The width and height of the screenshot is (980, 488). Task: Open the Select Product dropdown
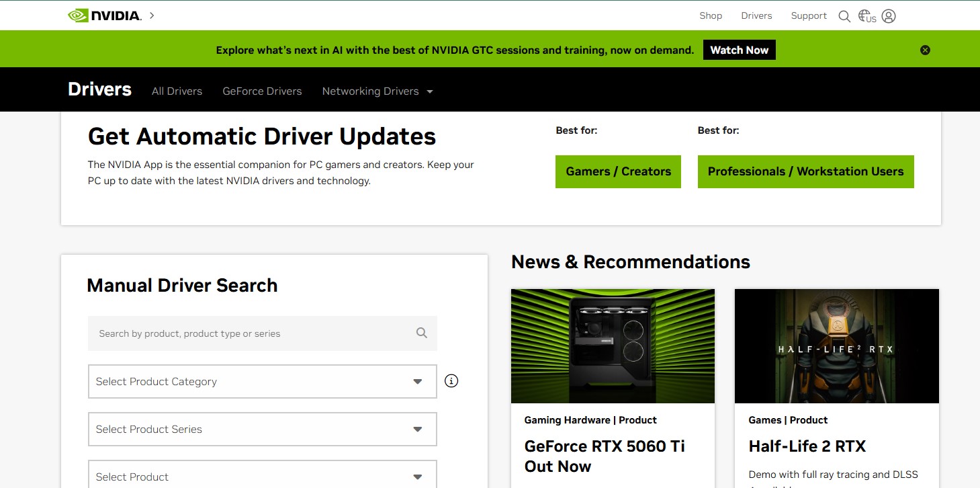[x=262, y=475]
